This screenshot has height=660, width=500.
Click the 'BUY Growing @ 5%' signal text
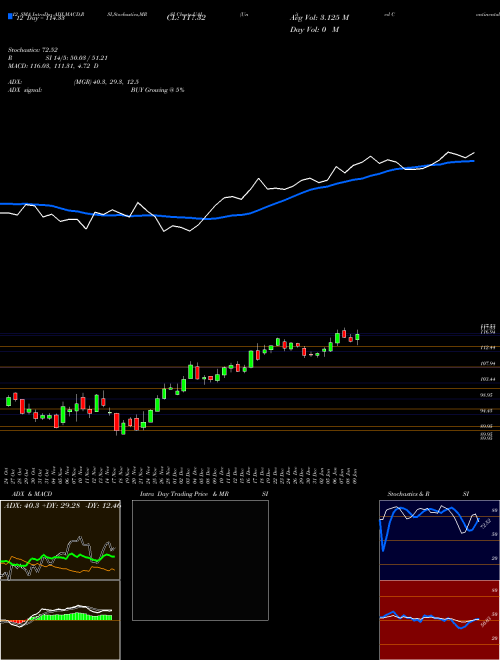(x=157, y=90)
